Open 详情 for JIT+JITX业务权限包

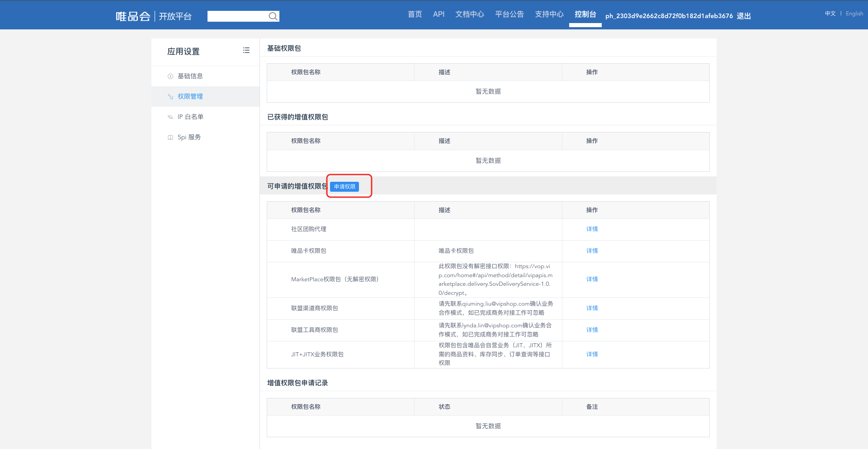pos(592,354)
